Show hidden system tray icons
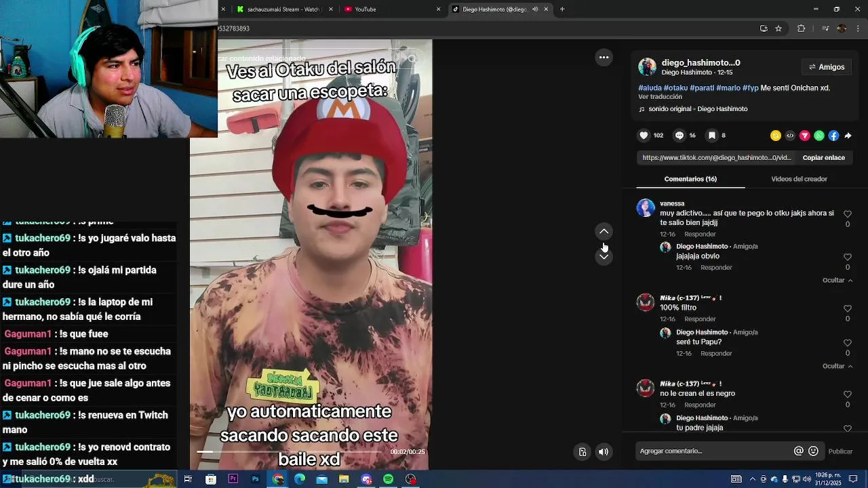Viewport: 868px width, 488px height. click(752, 479)
